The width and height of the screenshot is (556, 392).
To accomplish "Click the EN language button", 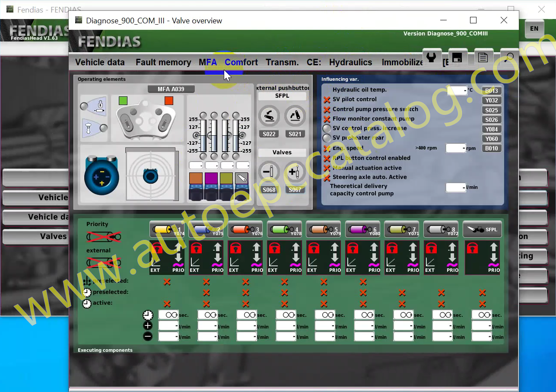I will click(534, 29).
